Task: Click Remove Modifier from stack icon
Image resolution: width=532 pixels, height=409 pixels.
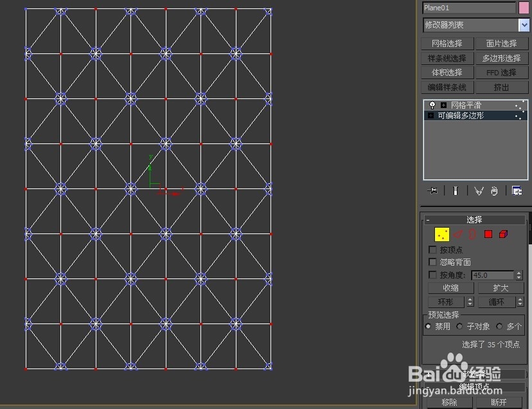Action: click(x=494, y=191)
